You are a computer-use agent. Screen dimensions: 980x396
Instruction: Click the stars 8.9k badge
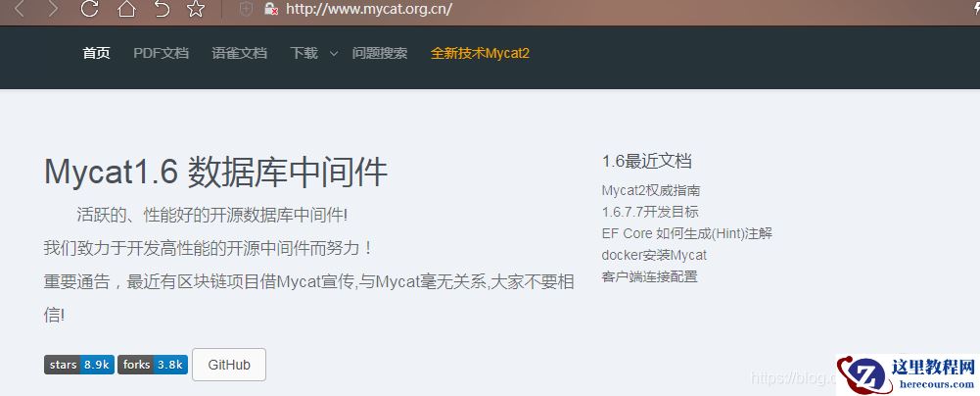click(78, 365)
